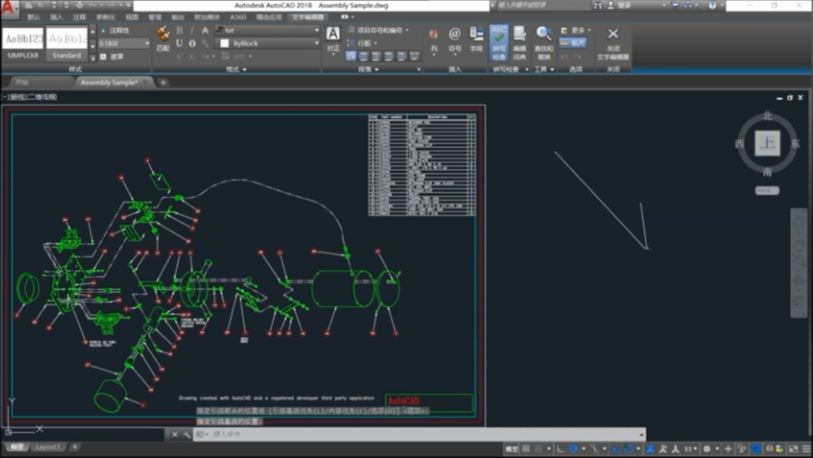
Task: Select left paragraph alignment icon
Action: tap(363, 55)
